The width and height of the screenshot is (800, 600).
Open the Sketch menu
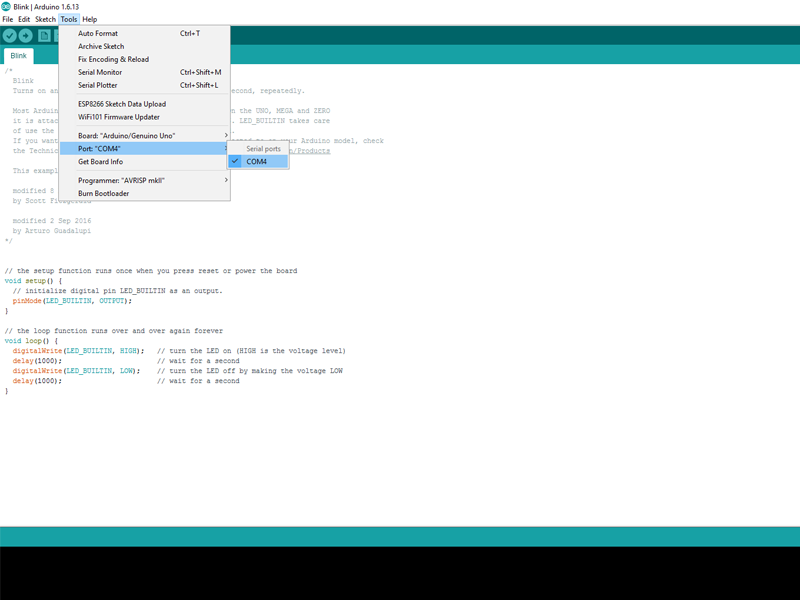[x=45, y=19]
